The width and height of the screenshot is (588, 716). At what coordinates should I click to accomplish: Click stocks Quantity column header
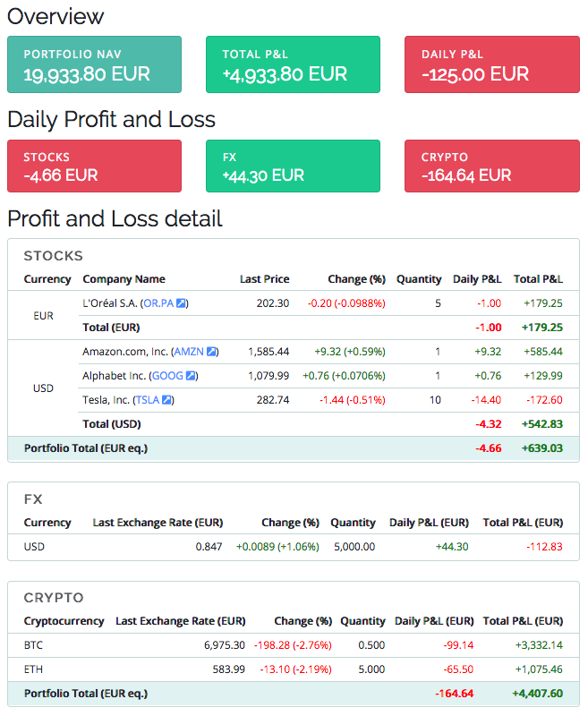[x=419, y=279]
